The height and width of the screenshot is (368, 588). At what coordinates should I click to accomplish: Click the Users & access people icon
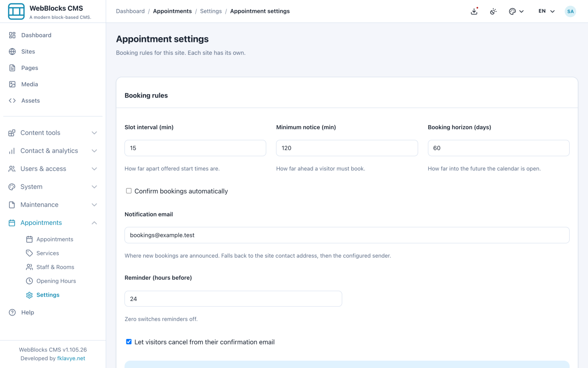pos(12,169)
